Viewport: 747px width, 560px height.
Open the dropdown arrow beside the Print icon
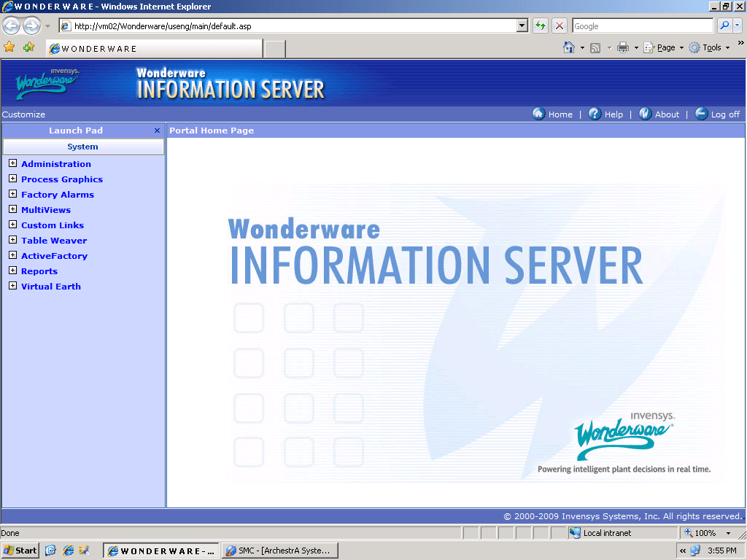(x=636, y=47)
